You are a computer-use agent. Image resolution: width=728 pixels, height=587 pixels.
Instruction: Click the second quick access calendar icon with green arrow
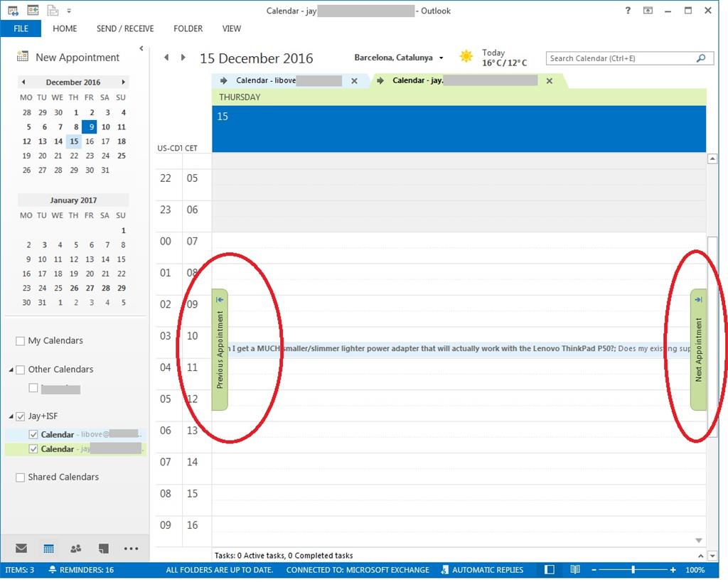tap(33, 10)
